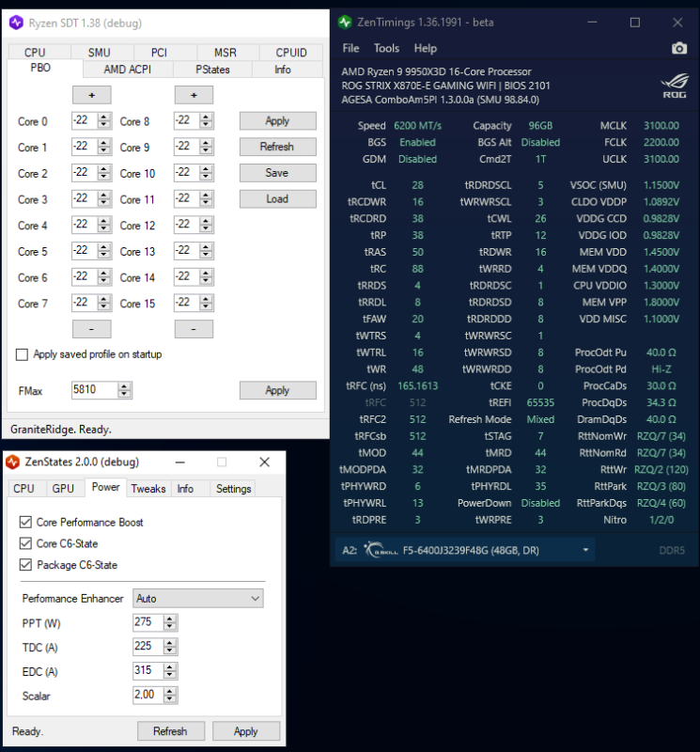Click G.Skill logo in module selector
Image resolution: width=700 pixels, height=752 pixels.
click(x=381, y=550)
